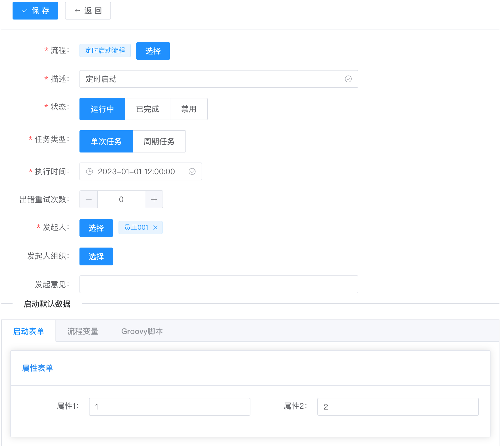Select 单次任务 task type
Screen dimensions: 500x448
click(x=106, y=141)
